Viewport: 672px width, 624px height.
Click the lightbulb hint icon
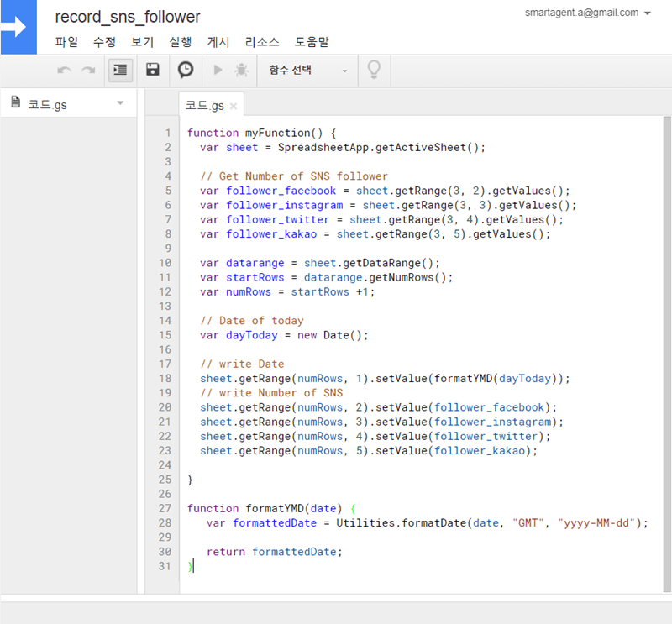coord(375,71)
